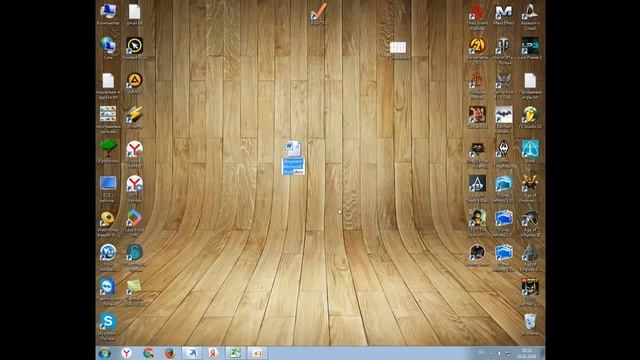The height and width of the screenshot is (360, 640).
Task: Select the Assassin's Creed hooded figure shortcut
Action: point(530,17)
